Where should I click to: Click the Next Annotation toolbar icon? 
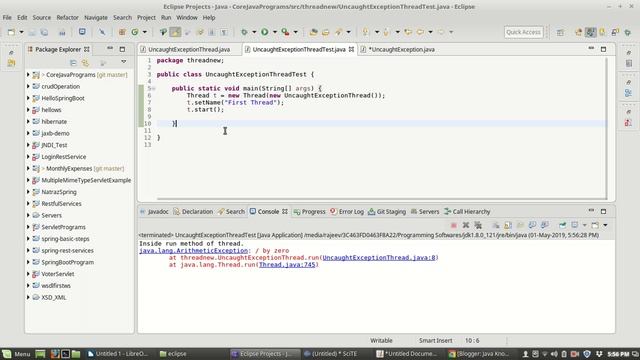pos(365,32)
